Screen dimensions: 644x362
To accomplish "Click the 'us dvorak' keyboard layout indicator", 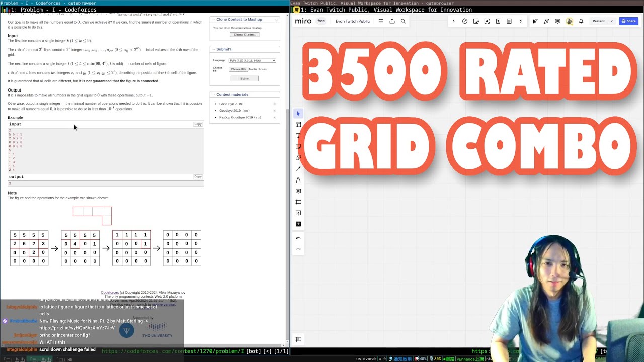I will [367, 359].
